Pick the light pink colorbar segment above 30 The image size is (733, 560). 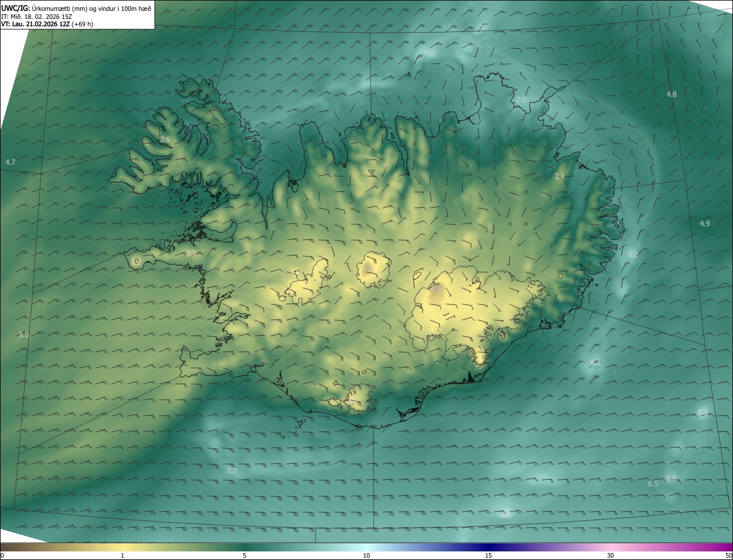[x=610, y=547]
